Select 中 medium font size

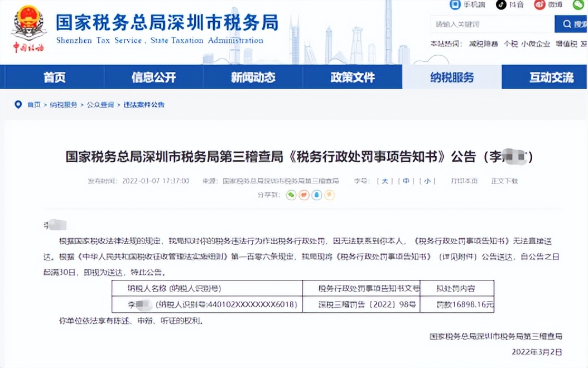pos(406,181)
